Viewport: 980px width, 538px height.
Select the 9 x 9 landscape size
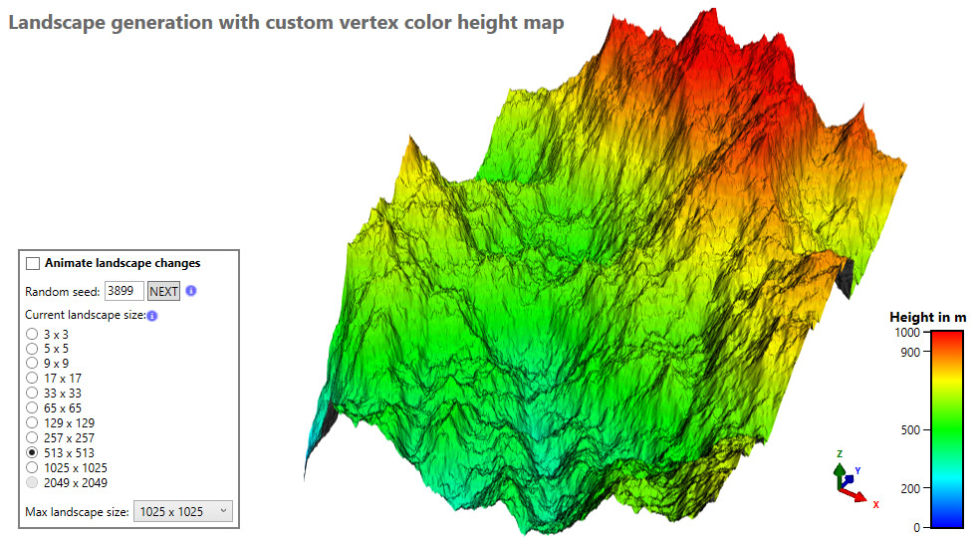pyautogui.click(x=32, y=363)
